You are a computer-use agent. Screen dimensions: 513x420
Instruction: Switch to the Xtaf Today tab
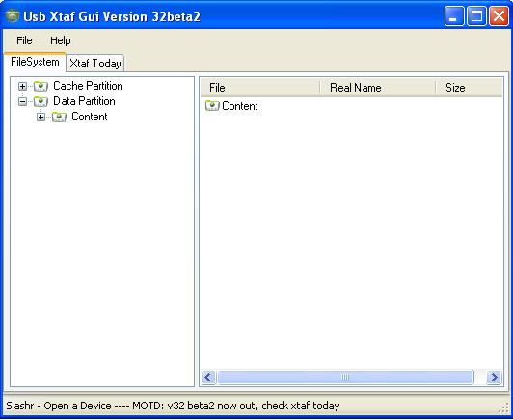point(95,63)
